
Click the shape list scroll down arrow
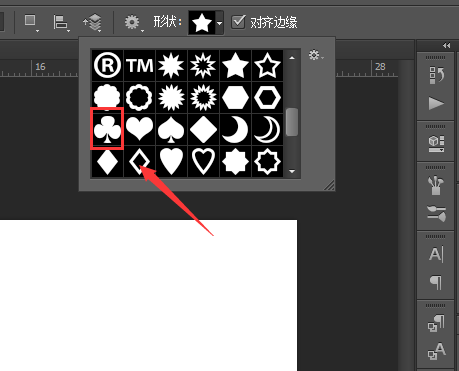[292, 171]
